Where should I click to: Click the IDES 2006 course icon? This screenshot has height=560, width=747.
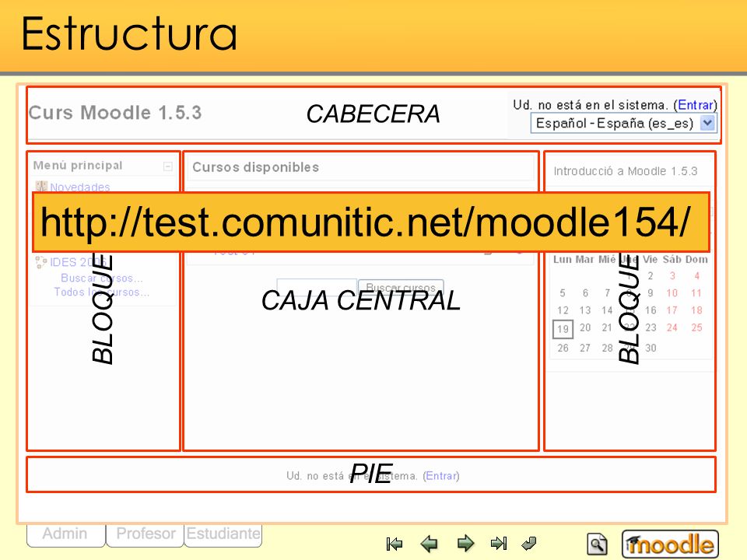tap(41, 262)
